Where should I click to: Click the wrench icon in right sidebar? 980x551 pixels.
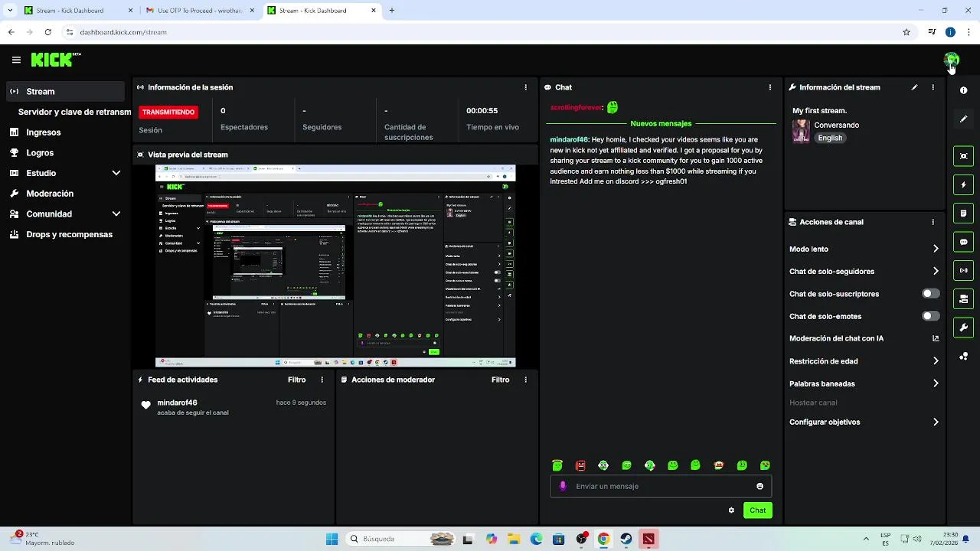pyautogui.click(x=963, y=328)
